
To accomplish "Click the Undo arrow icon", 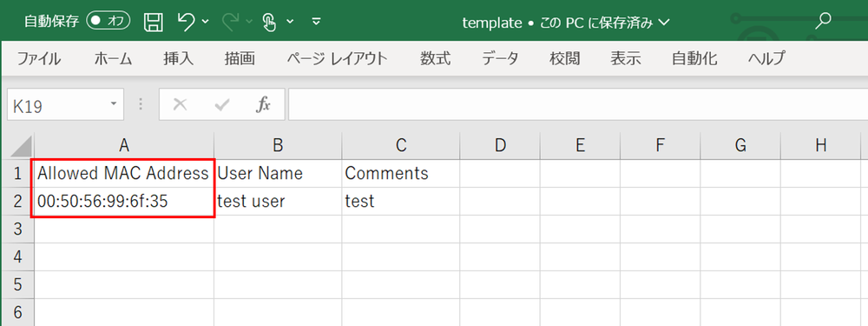I will click(187, 22).
